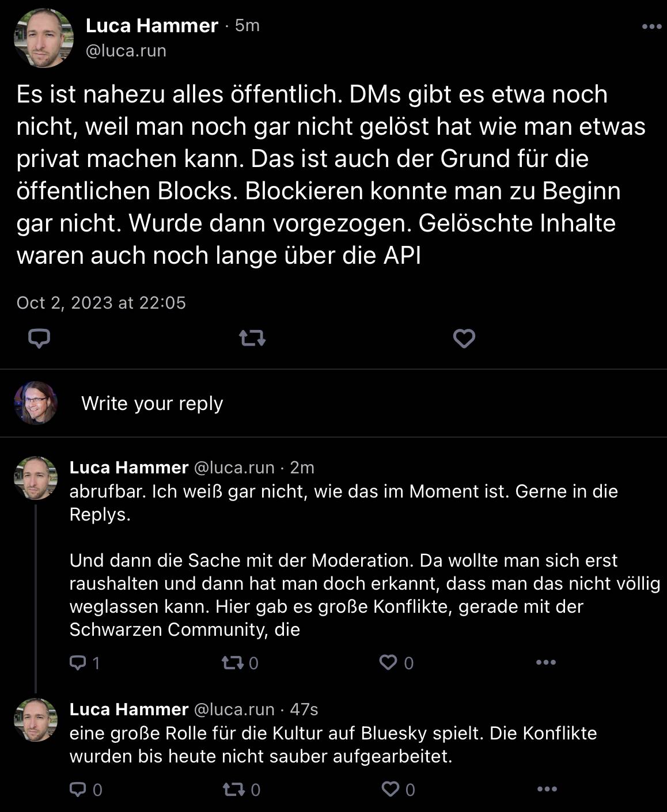Click comment icon on the 47s-old reply
The height and width of the screenshot is (812, 667).
pyautogui.click(x=77, y=789)
